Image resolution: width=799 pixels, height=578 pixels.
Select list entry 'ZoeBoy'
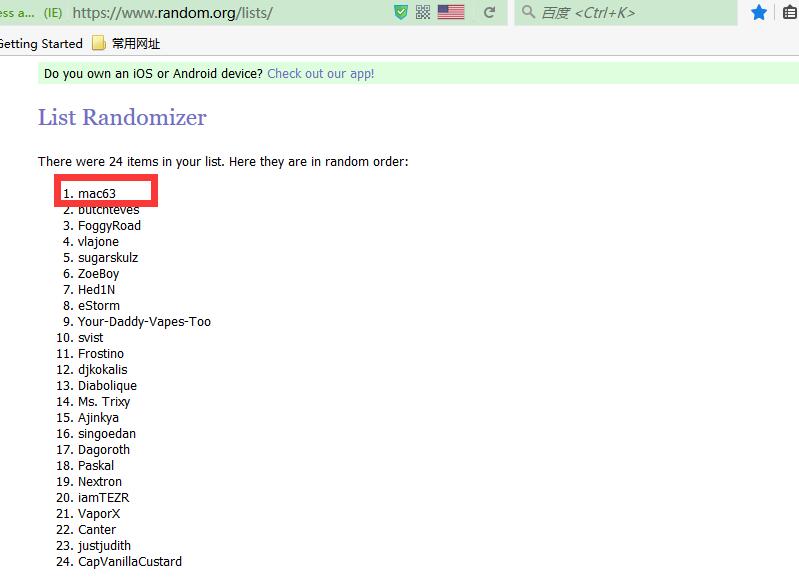click(x=98, y=274)
